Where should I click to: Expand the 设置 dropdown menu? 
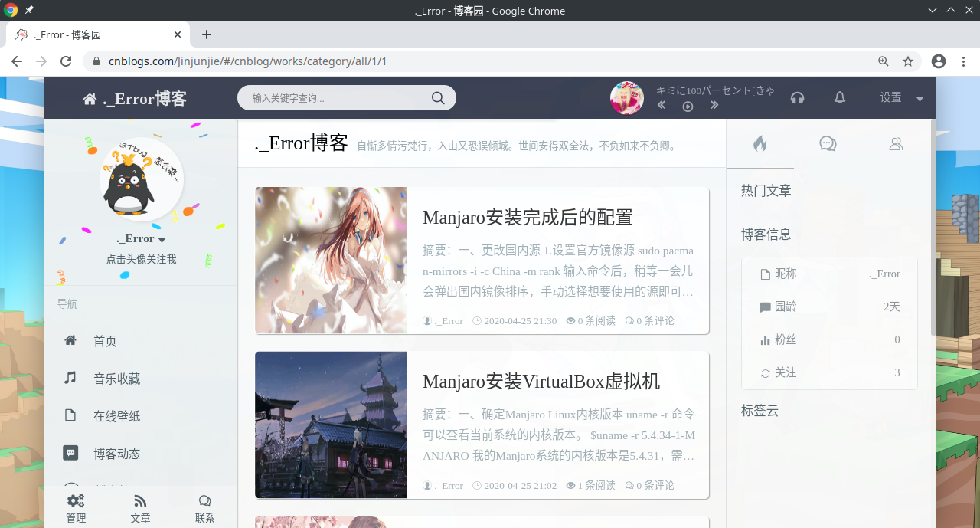pos(901,97)
